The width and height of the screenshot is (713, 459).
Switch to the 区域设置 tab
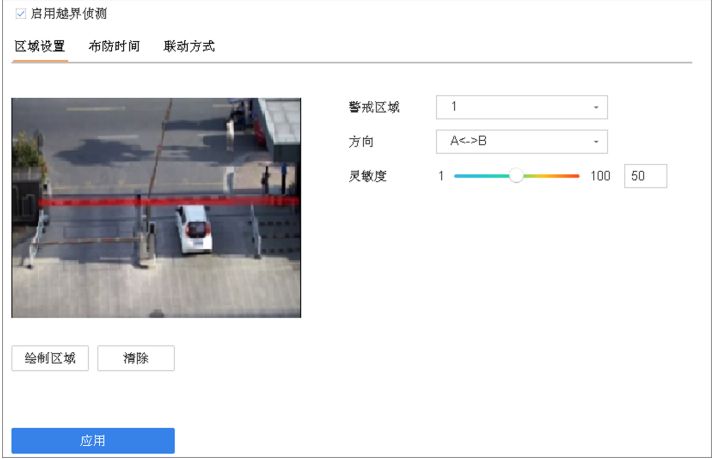40,46
